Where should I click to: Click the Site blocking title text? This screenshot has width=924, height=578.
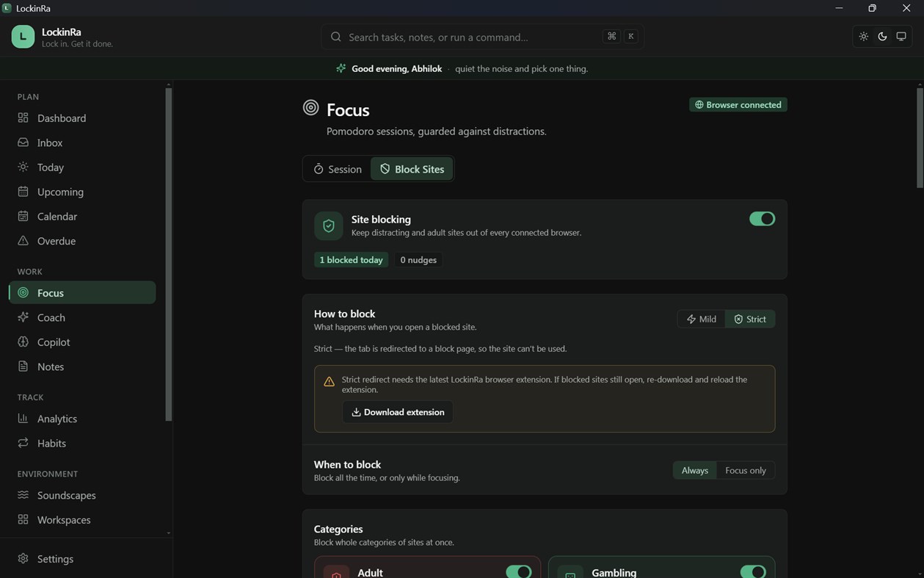pos(381,219)
